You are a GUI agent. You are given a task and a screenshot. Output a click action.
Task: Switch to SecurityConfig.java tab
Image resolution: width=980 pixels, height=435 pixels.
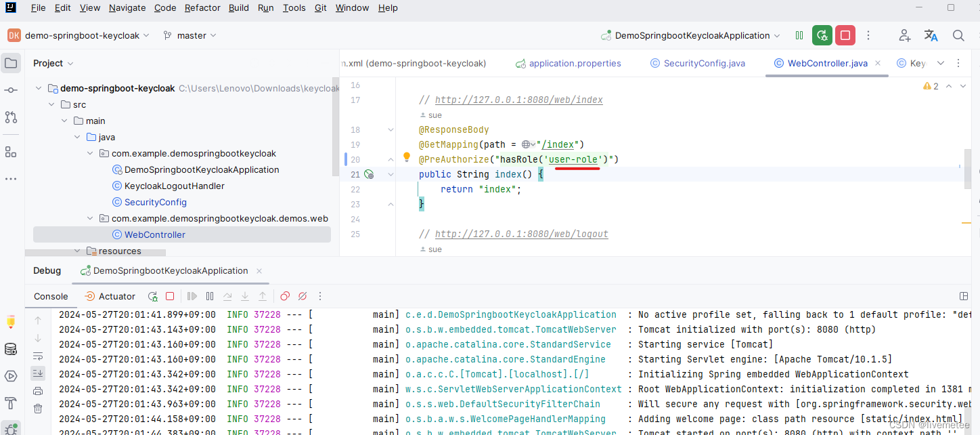pos(697,63)
